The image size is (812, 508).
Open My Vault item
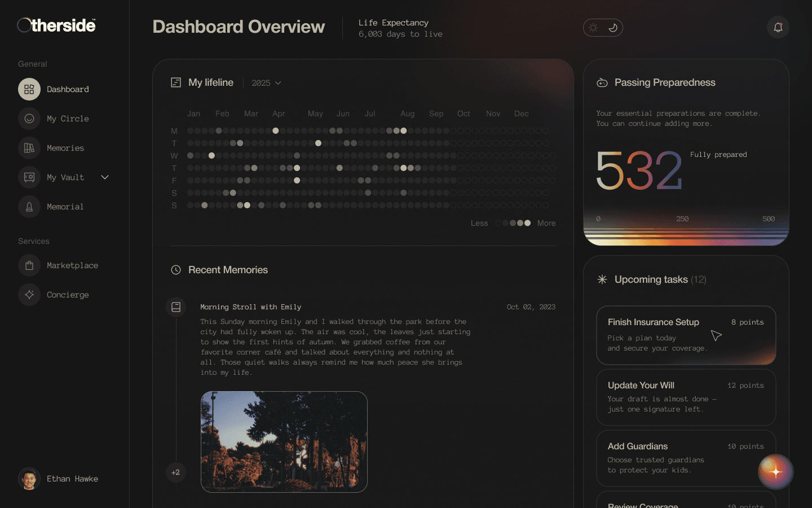coord(64,177)
